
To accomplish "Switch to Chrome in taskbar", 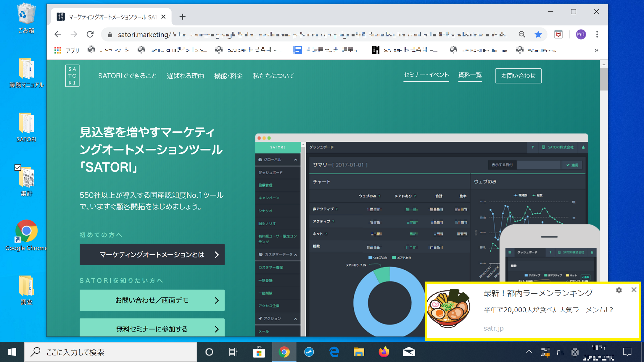I will 284,352.
